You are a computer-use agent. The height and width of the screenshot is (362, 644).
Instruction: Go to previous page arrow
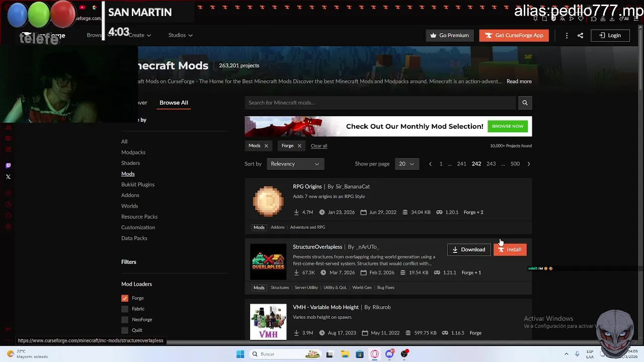[x=430, y=164]
